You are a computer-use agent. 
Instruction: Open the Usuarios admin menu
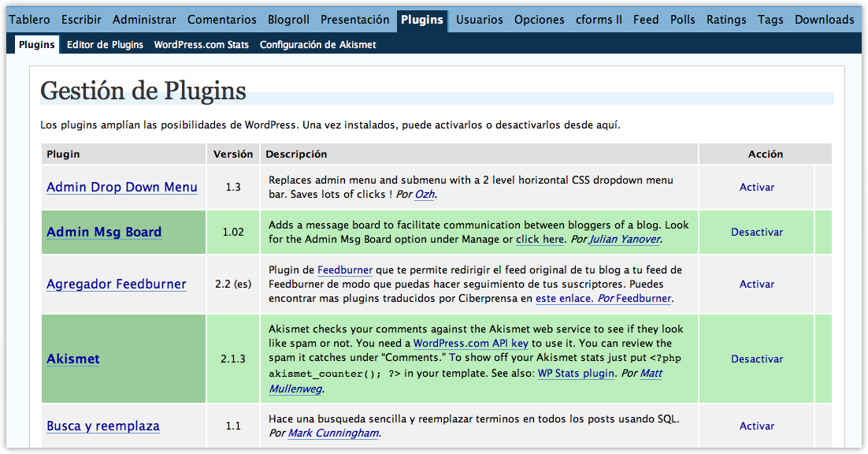pyautogui.click(x=480, y=20)
